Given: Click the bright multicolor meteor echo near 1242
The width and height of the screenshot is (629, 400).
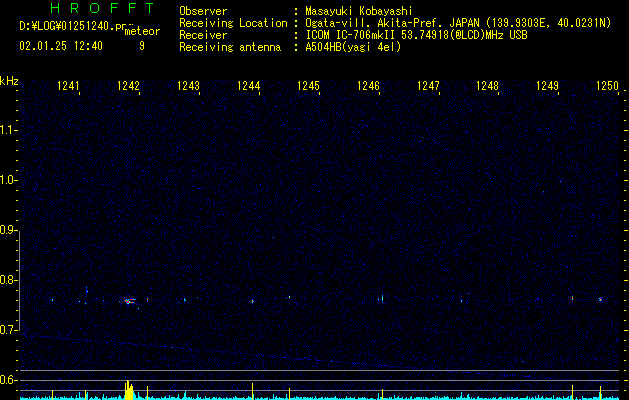Looking at the screenshot, I should [x=129, y=301].
